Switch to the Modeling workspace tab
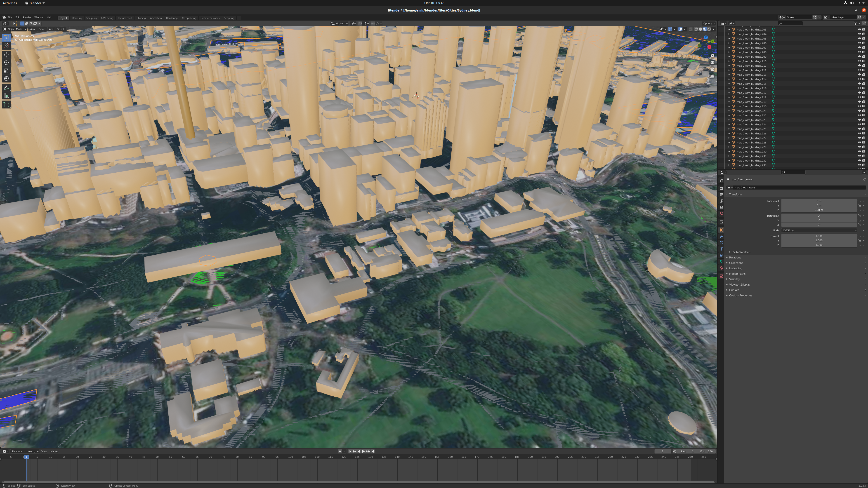This screenshot has height=488, width=868. tap(76, 18)
